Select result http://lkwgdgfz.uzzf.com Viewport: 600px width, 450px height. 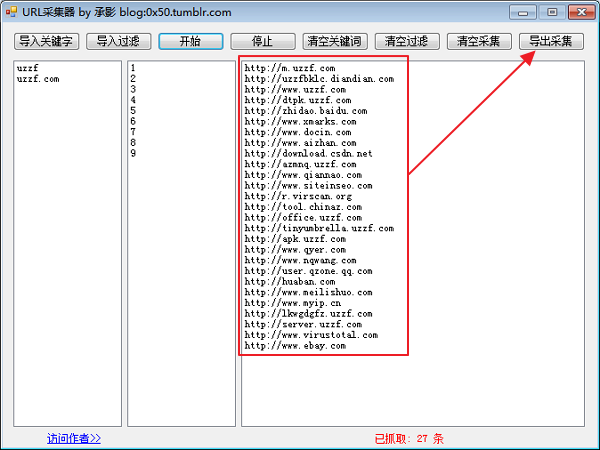click(309, 314)
